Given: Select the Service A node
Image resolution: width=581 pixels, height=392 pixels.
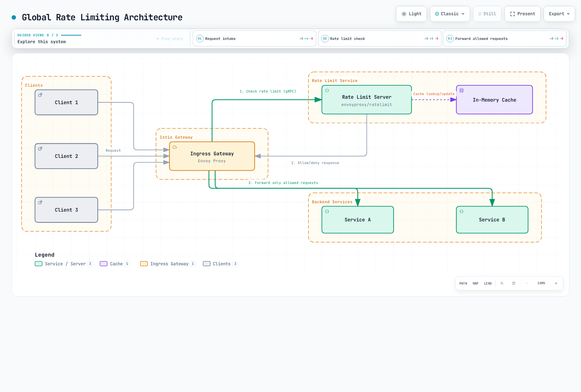Looking at the screenshot, I should click(358, 220).
